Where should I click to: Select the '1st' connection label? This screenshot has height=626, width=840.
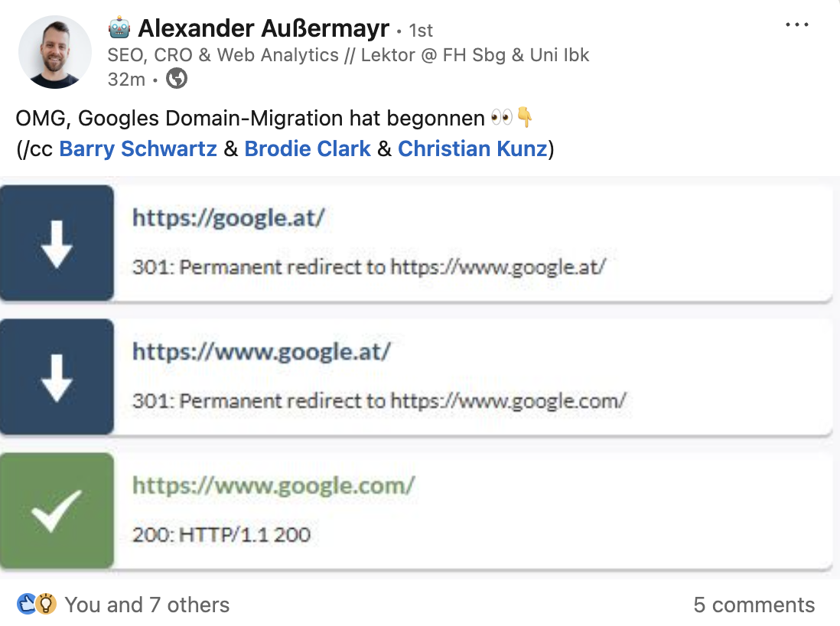pyautogui.click(x=419, y=31)
